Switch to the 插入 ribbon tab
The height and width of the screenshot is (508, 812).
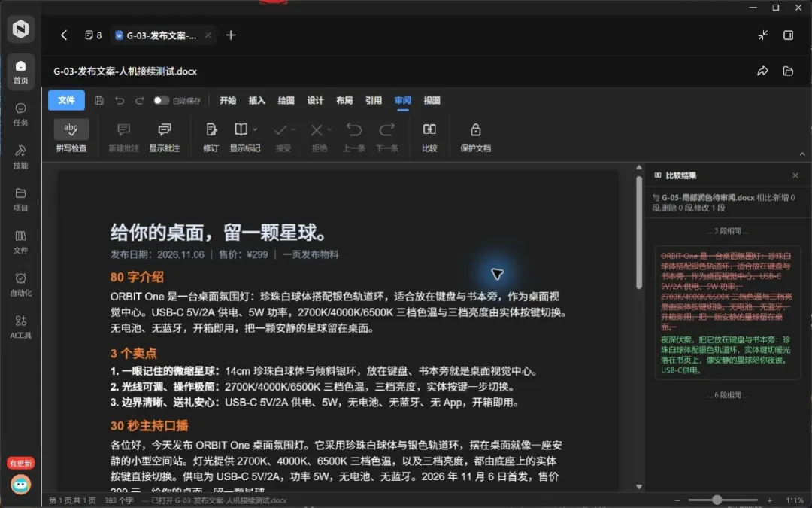[x=257, y=101]
